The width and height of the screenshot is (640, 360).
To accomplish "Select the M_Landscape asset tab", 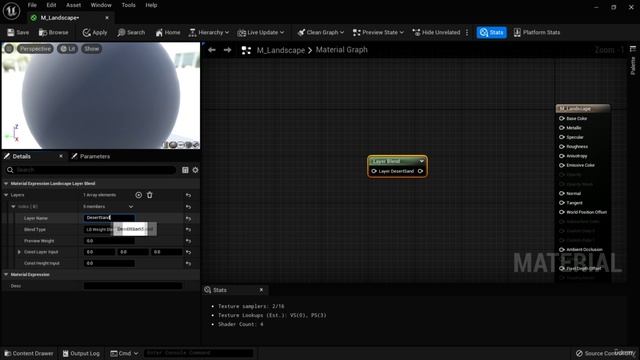I will click(x=60, y=18).
